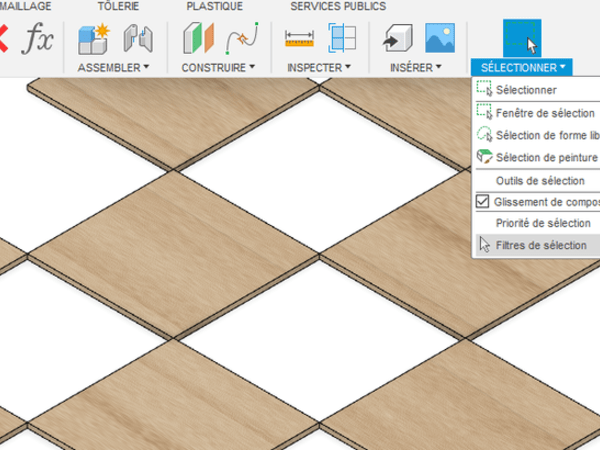The width and height of the screenshot is (600, 450).
Task: Open the PLASTIQUE ribbon tab
Action: coord(214,6)
